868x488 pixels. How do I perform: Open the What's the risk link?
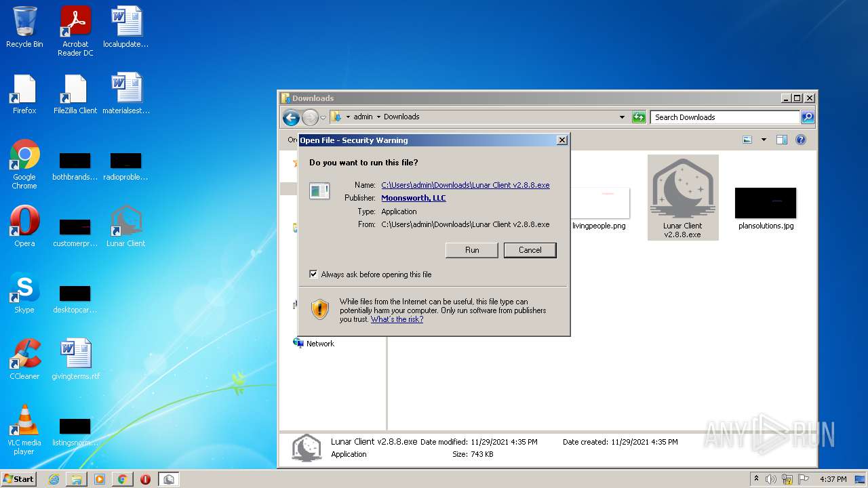pos(397,319)
